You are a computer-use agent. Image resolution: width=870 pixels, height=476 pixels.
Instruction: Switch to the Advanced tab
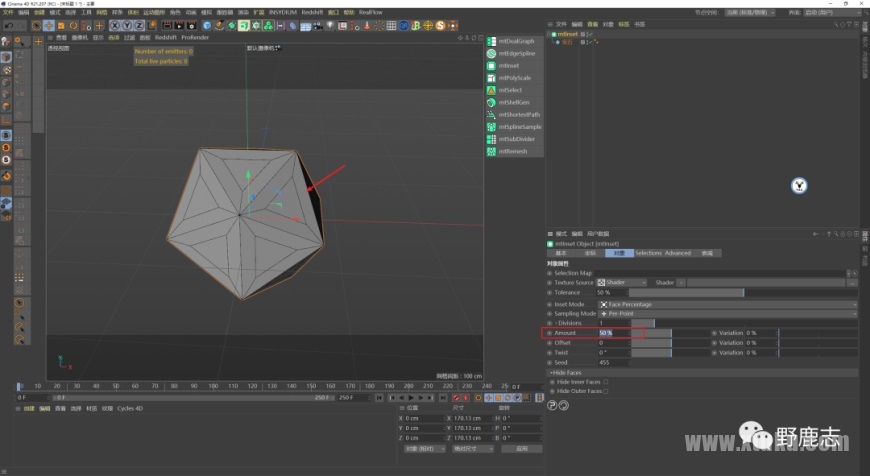(677, 253)
